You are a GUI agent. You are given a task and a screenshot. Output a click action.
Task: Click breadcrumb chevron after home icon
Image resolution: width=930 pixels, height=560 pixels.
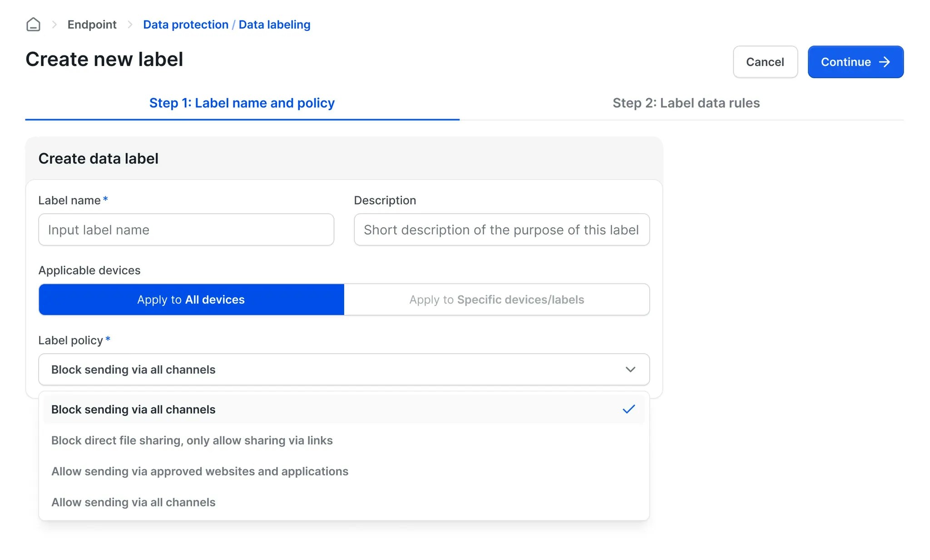[54, 25]
